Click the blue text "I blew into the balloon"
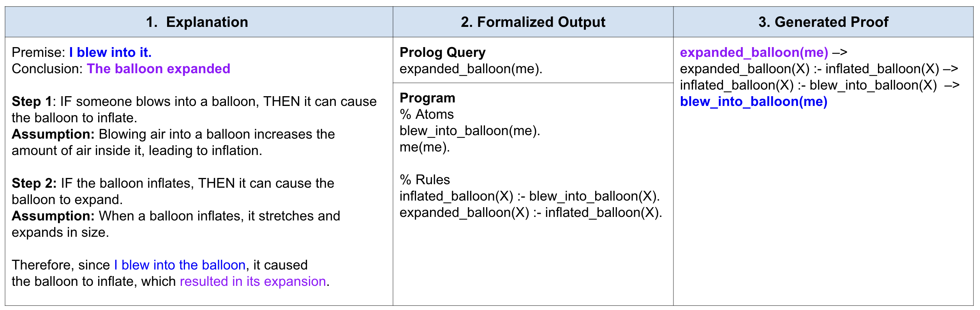Screen dimensions: 980x310 pyautogui.click(x=180, y=265)
